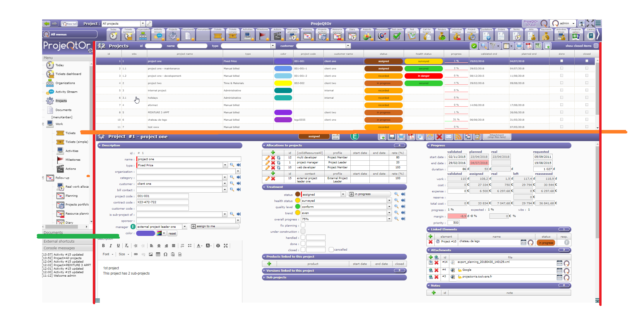
Task: Open Milestones in the Work menu
Action: [x=73, y=160]
